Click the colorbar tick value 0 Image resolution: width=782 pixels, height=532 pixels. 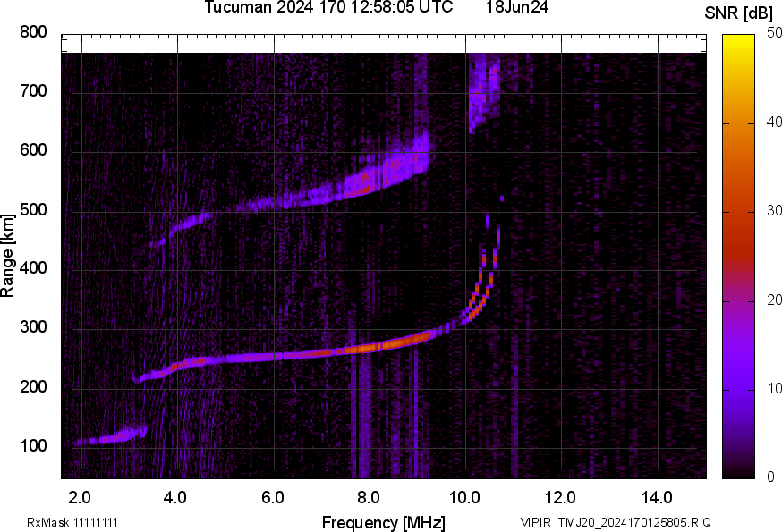771,477
